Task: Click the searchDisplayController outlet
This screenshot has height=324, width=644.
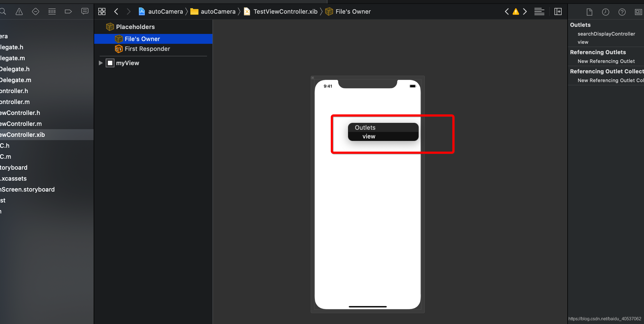Action: [606, 34]
